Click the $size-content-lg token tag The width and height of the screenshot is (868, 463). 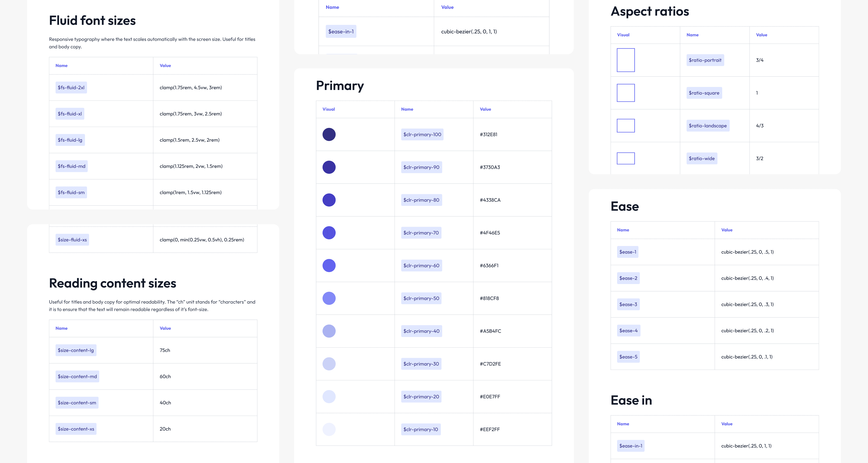pyautogui.click(x=76, y=350)
